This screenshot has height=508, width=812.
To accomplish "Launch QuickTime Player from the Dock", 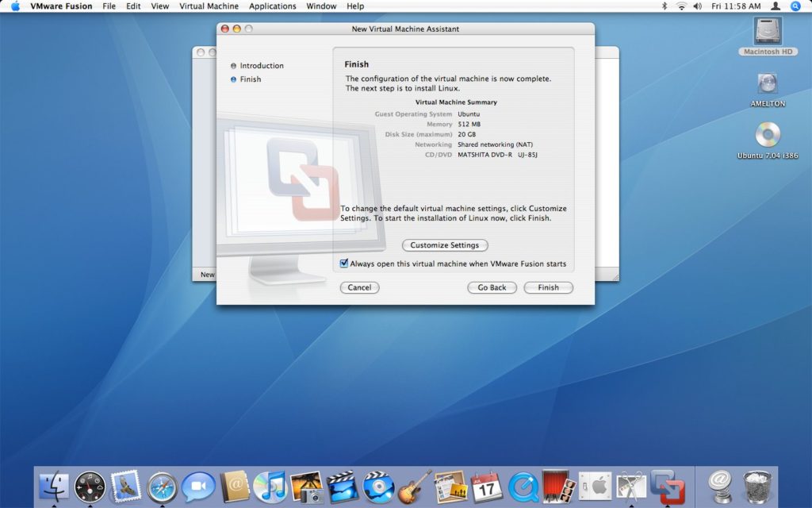I will 523,487.
